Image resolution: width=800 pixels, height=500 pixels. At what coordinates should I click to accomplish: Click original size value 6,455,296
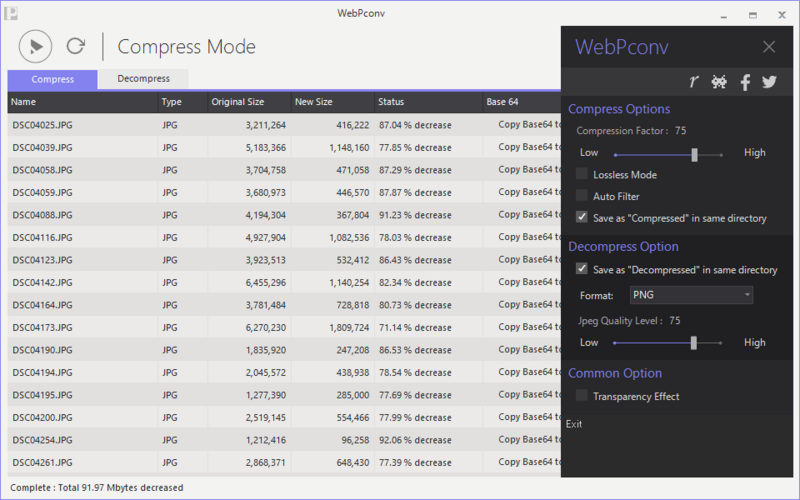(265, 282)
